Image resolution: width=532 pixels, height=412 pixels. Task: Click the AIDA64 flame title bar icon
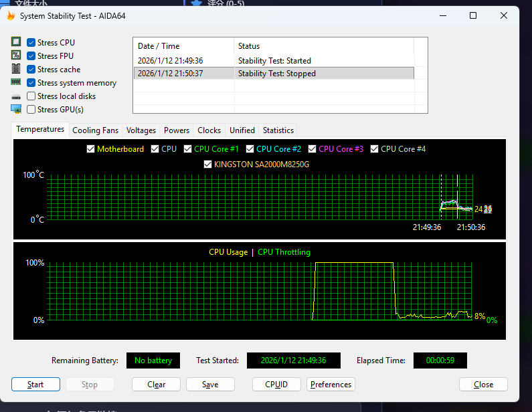point(11,15)
